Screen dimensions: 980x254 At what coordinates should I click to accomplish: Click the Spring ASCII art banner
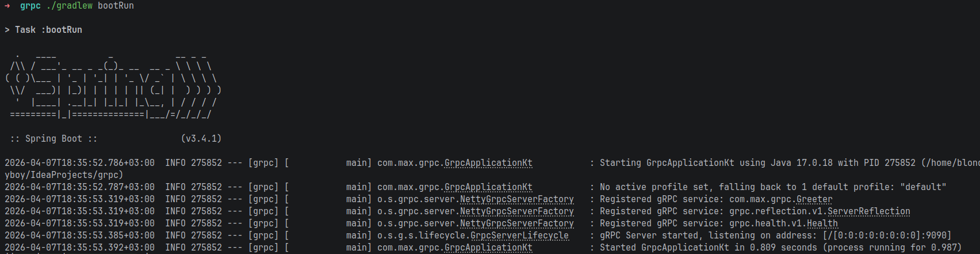pyautogui.click(x=112, y=86)
